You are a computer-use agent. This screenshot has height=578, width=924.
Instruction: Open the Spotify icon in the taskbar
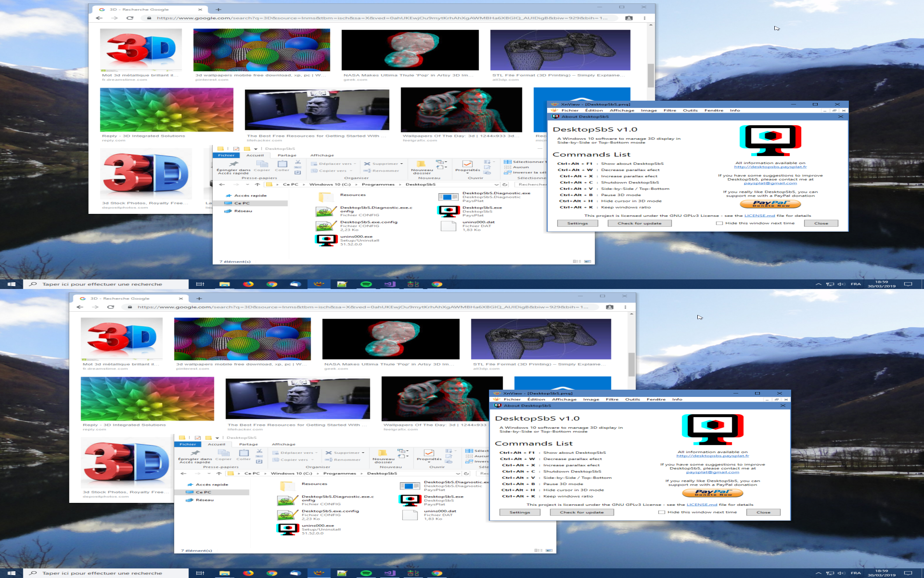366,284
